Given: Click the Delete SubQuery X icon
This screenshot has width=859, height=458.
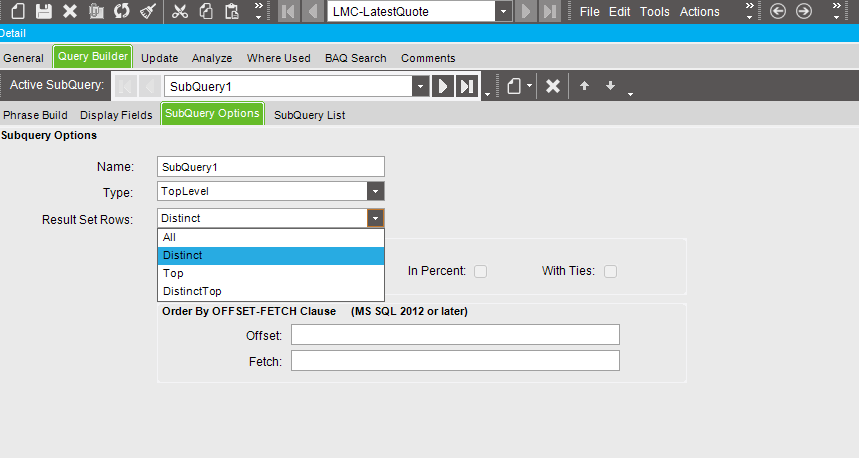Looking at the screenshot, I should [x=553, y=86].
